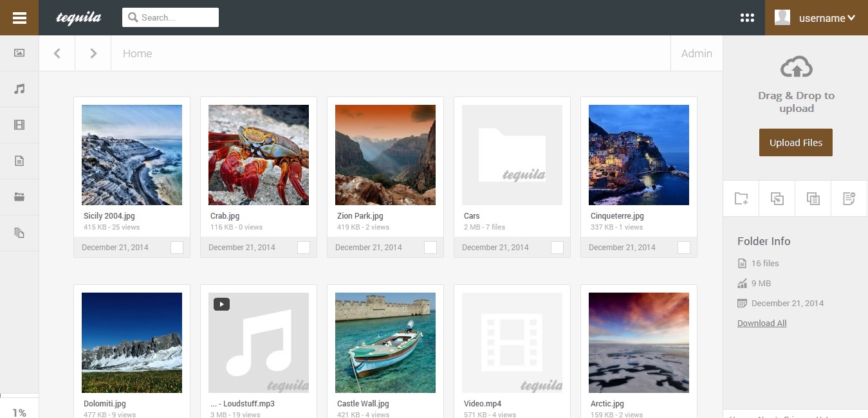Viewport: 868px width, 418px height.
Task: Tick the checkbox on Crab.jpg card
Action: [304, 248]
